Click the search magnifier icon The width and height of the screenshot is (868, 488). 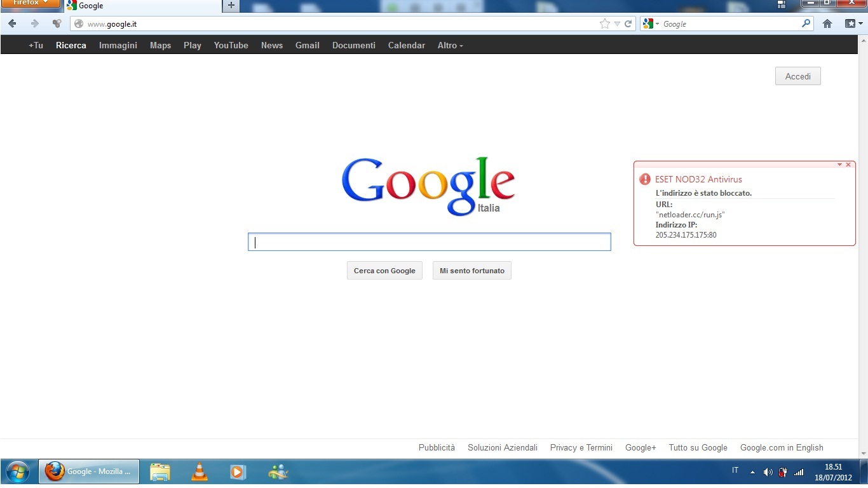pyautogui.click(x=806, y=24)
